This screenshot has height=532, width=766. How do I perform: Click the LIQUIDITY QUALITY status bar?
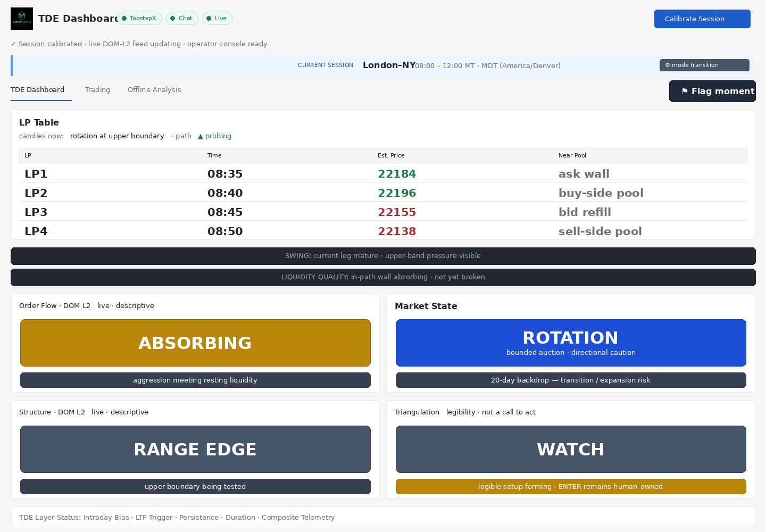pos(383,277)
